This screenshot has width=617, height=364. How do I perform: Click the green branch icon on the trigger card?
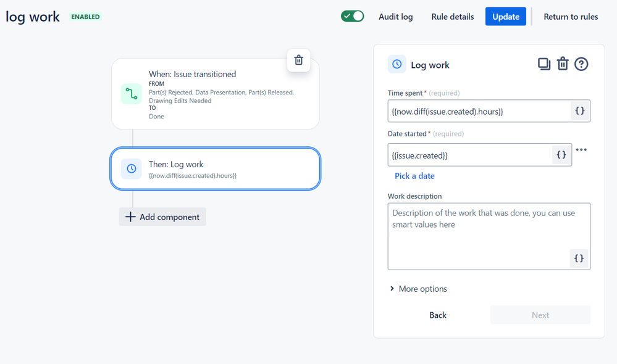pos(131,94)
